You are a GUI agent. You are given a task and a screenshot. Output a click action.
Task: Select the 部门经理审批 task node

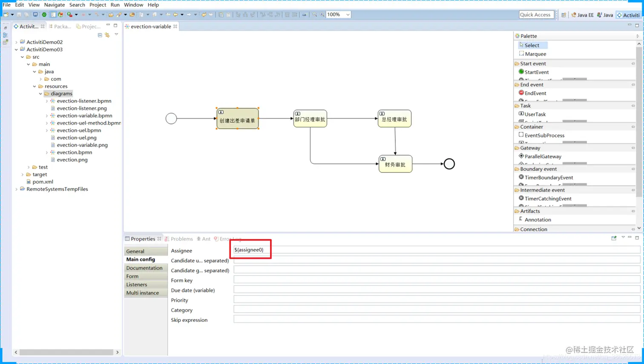pyautogui.click(x=310, y=118)
